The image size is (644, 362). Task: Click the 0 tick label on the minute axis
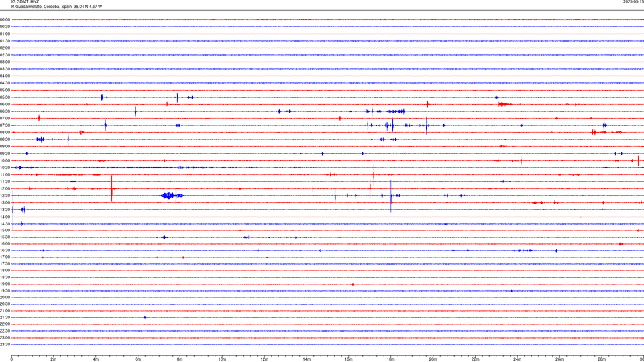click(x=11, y=359)
